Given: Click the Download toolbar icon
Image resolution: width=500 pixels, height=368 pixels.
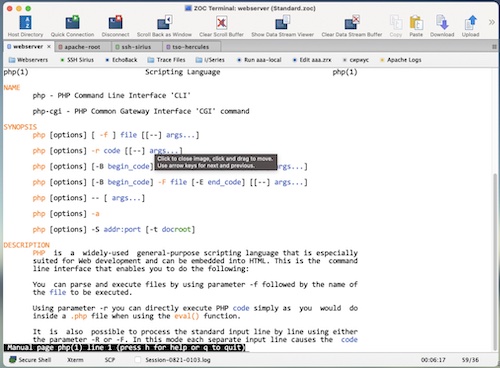Looking at the screenshot, I should point(442,23).
